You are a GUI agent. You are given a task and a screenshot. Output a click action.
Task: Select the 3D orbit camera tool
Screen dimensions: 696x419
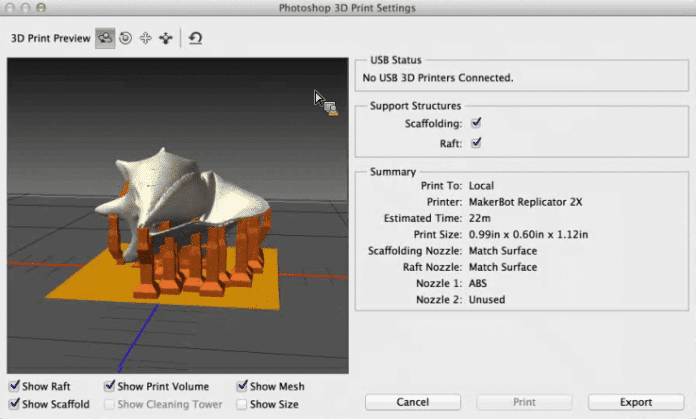(105, 38)
